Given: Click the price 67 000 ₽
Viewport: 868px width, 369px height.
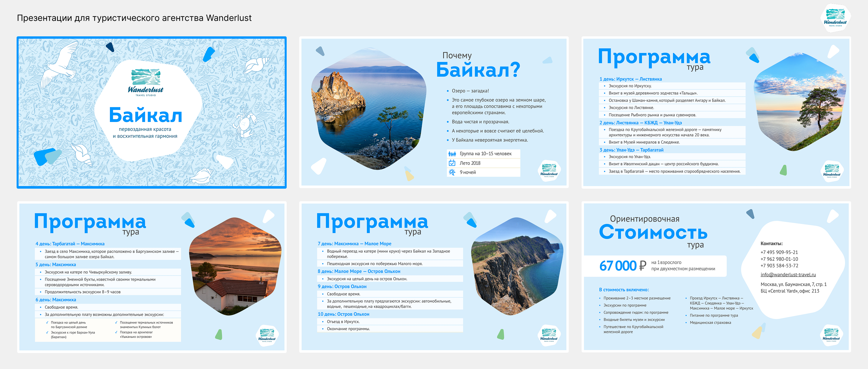Looking at the screenshot, I should (x=623, y=266).
